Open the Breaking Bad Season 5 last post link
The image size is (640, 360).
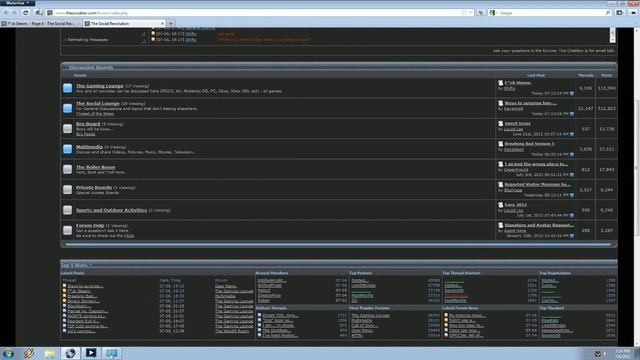tap(529, 144)
